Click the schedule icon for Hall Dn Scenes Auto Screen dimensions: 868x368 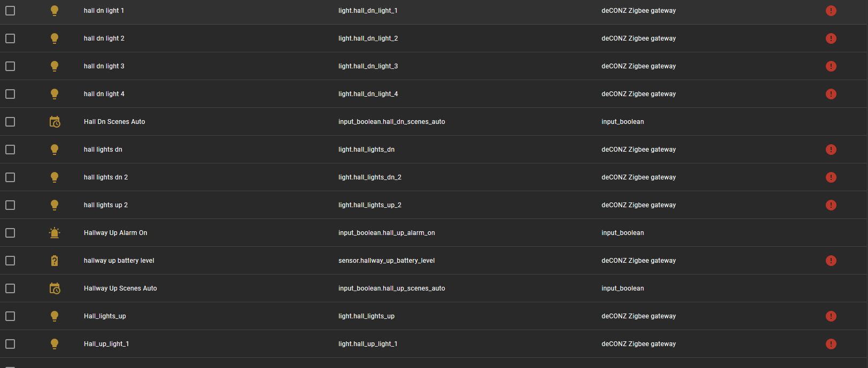[x=55, y=122]
